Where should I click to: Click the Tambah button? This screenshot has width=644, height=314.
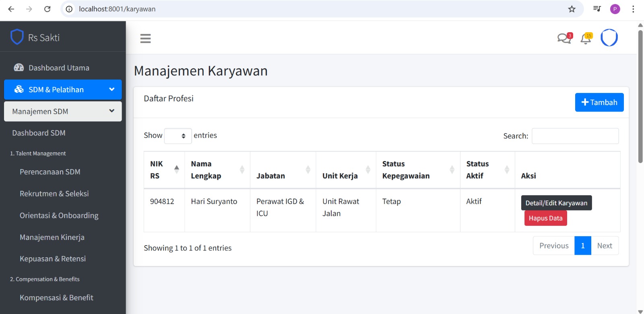coord(599,102)
